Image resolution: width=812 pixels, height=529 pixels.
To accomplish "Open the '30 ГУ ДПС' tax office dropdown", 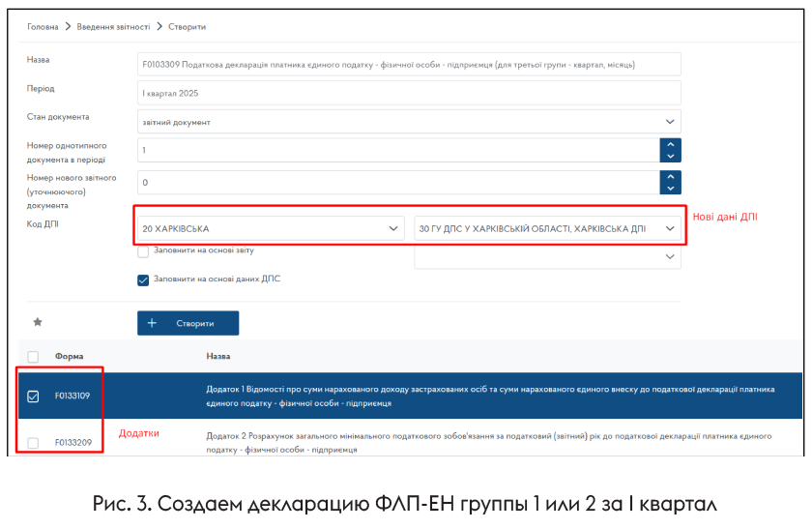I will (x=546, y=229).
